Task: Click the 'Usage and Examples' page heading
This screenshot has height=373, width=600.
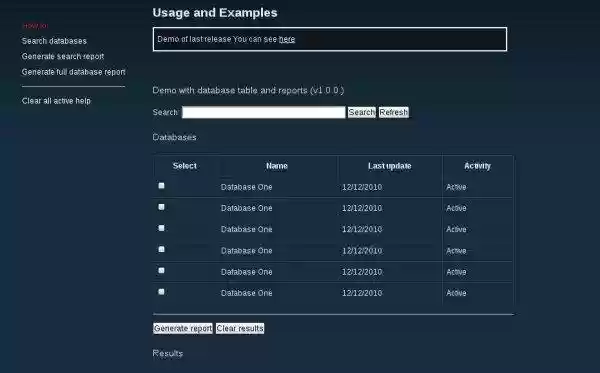Action: click(x=215, y=13)
